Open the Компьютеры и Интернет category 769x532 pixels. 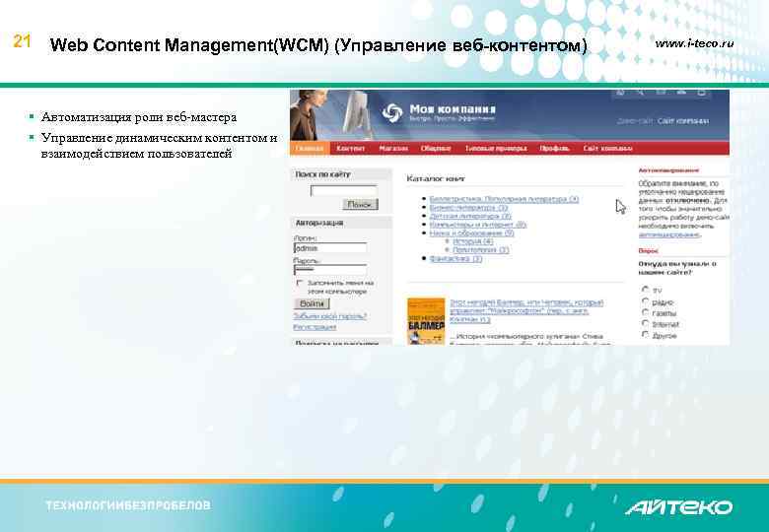coord(478,225)
